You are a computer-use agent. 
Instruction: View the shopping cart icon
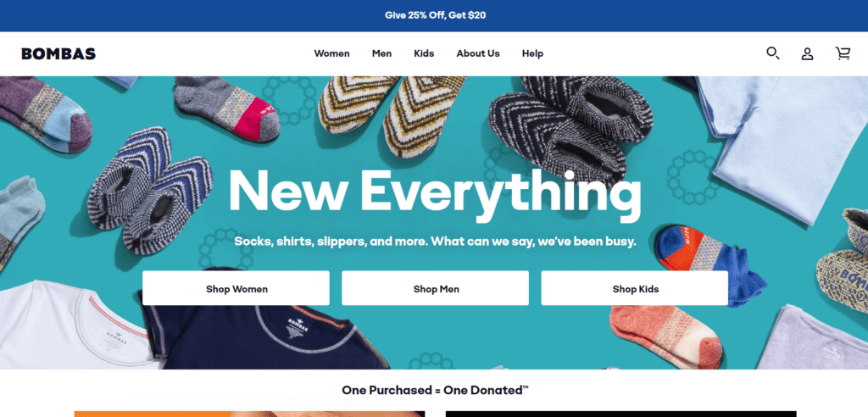click(x=843, y=53)
